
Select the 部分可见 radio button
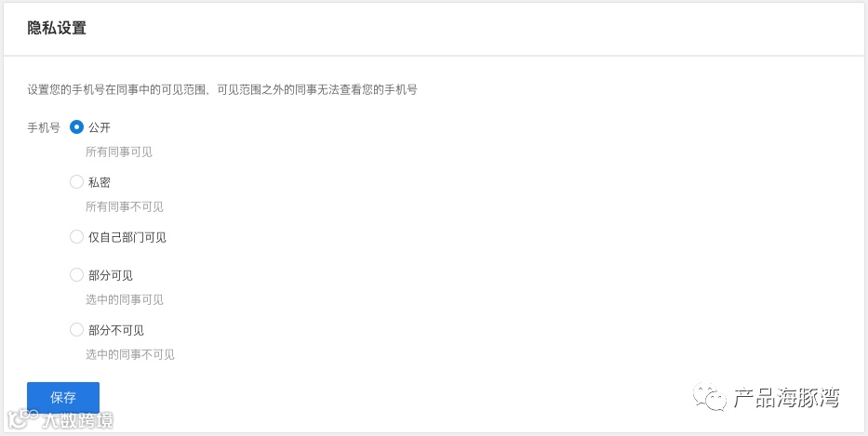[x=76, y=275]
